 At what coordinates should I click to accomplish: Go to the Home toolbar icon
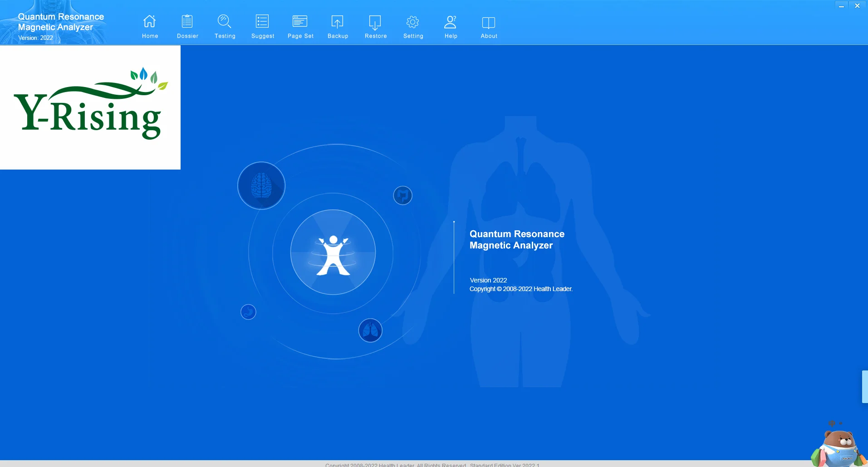pyautogui.click(x=150, y=22)
